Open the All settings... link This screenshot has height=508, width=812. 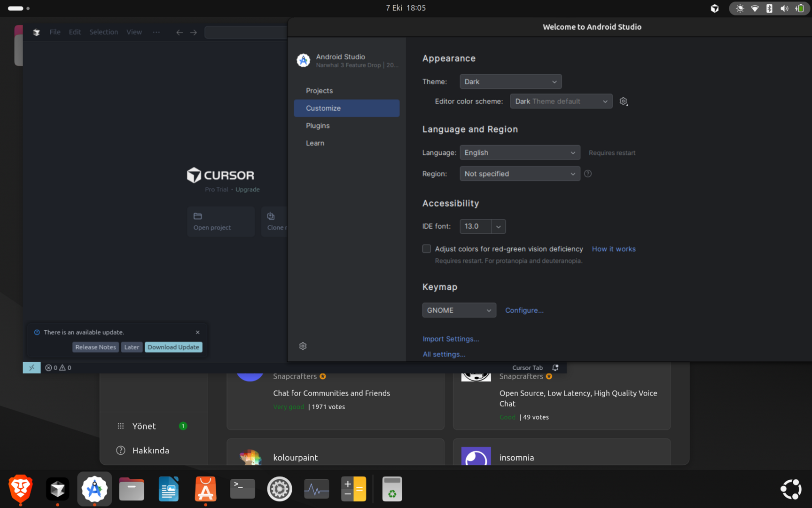[444, 355]
